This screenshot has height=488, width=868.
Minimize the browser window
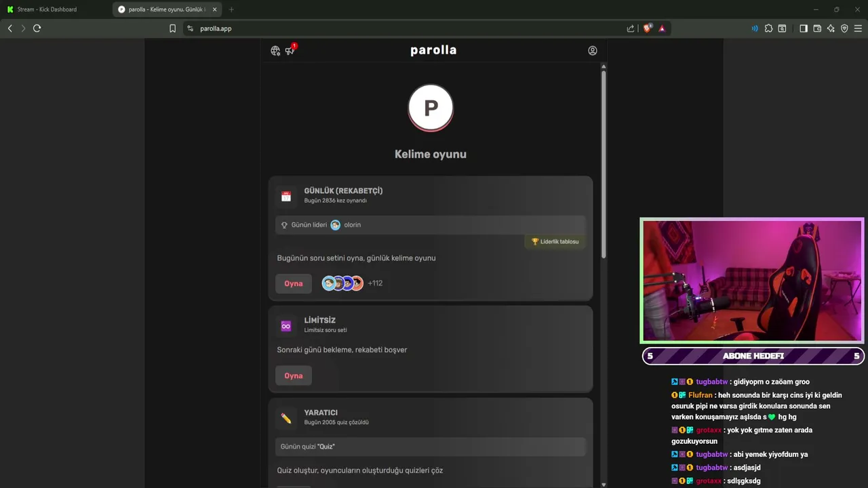tap(816, 9)
